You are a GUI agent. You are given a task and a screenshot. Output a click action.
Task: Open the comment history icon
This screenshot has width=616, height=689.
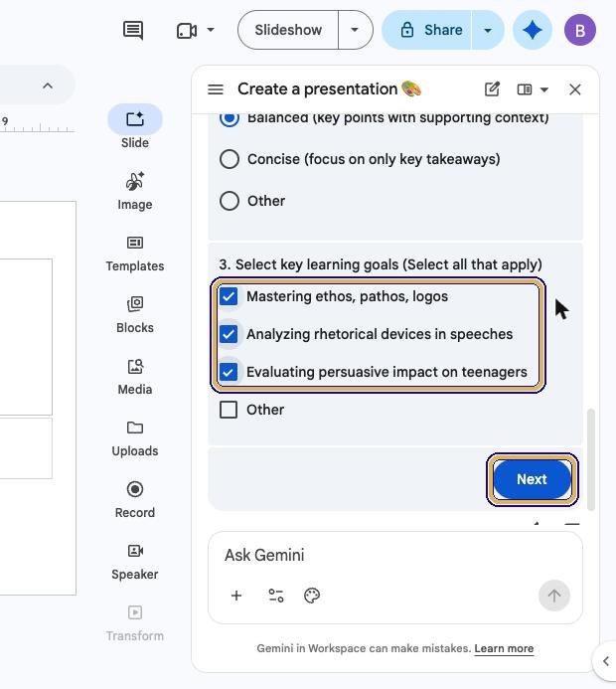tap(133, 30)
